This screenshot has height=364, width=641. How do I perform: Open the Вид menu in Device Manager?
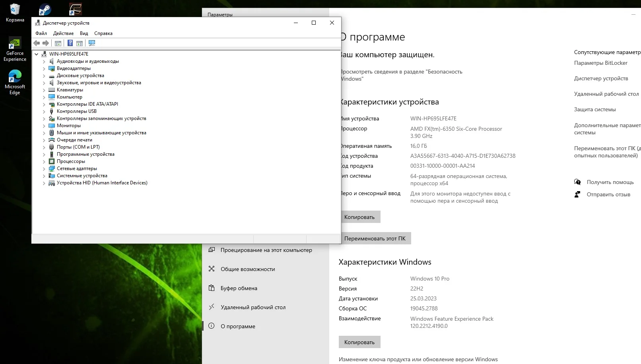pos(84,33)
